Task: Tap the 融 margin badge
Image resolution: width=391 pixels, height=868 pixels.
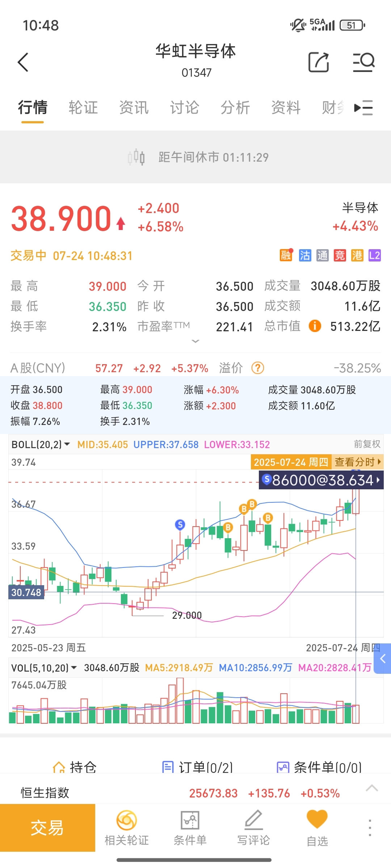Action: point(286,255)
